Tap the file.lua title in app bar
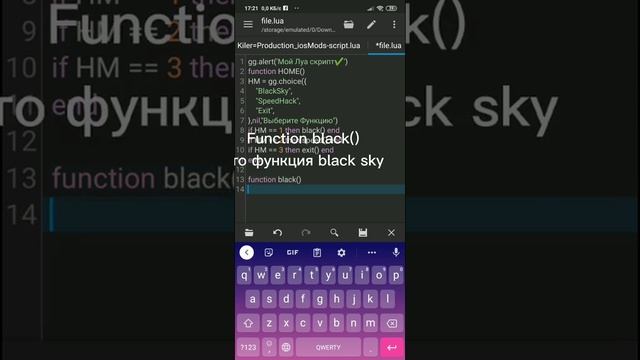The image size is (640, 360). tap(272, 21)
